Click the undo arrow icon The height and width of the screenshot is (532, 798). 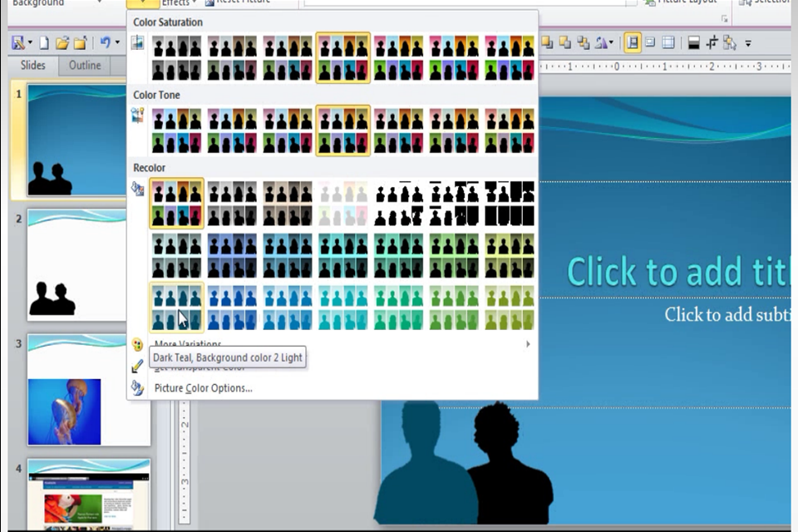pos(105,42)
